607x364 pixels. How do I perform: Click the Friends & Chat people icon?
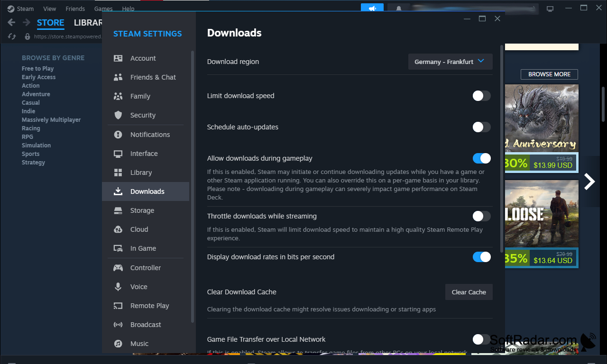point(118,77)
